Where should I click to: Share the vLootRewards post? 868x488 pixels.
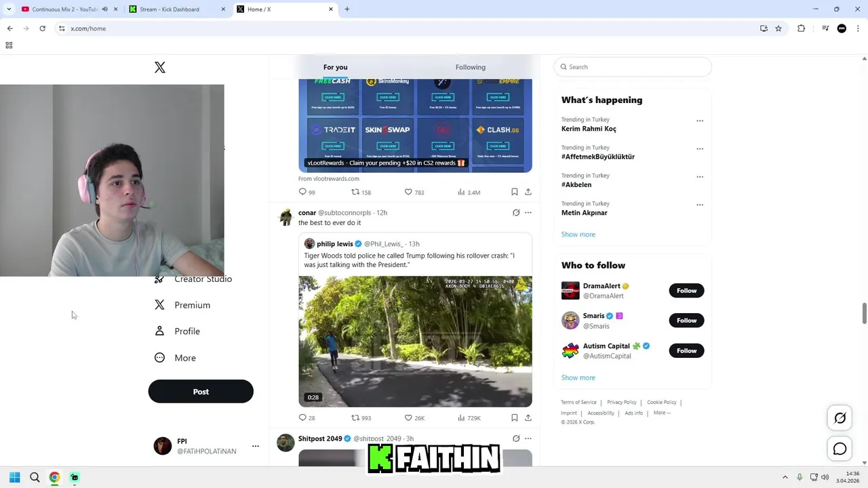[528, 192]
